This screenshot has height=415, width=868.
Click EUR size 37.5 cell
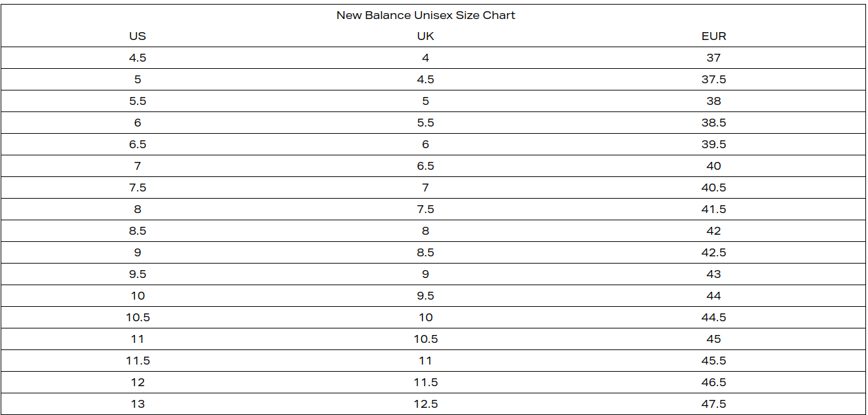click(x=714, y=79)
